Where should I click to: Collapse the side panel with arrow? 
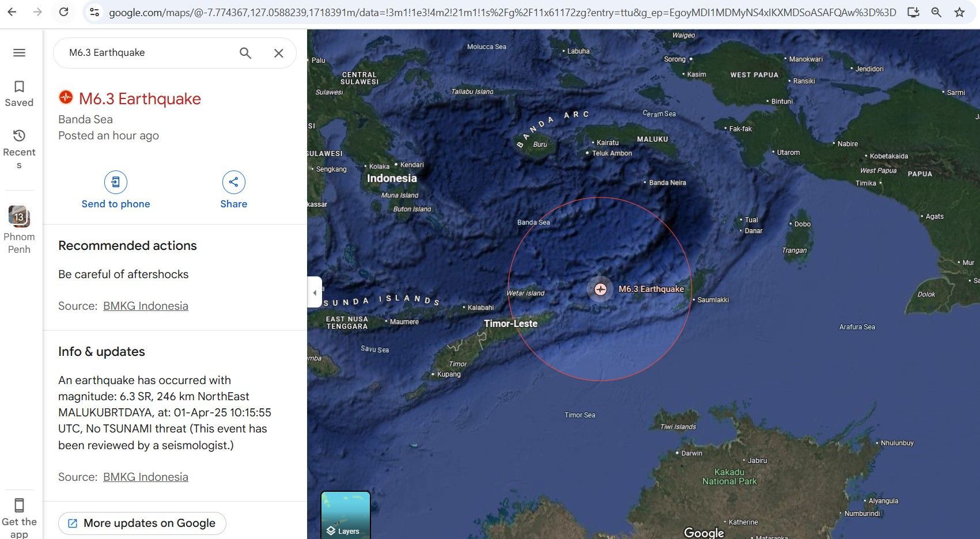point(315,293)
